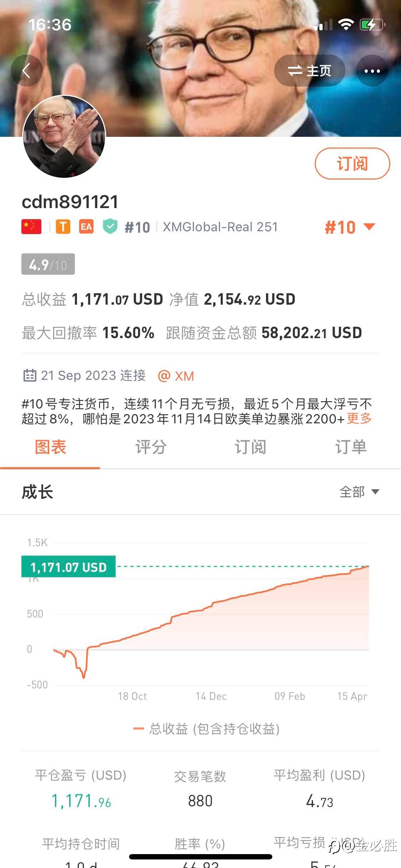Tap the @ XM broker link
The image size is (401, 868).
[176, 376]
